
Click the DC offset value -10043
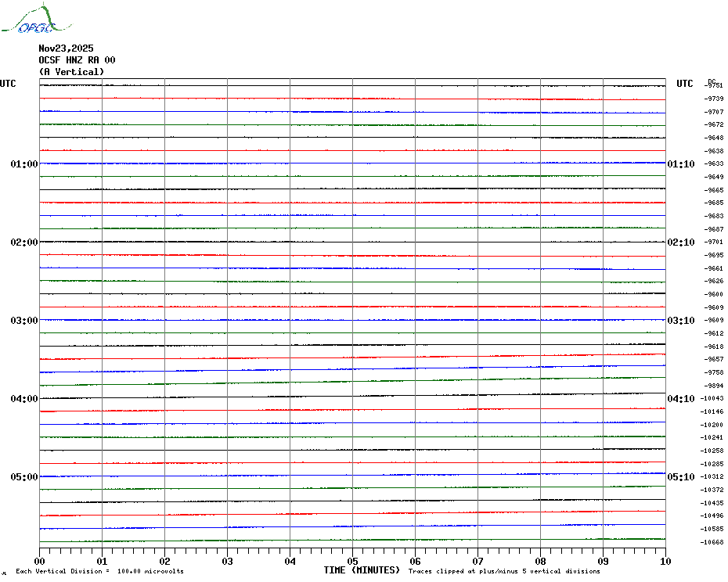712,399
